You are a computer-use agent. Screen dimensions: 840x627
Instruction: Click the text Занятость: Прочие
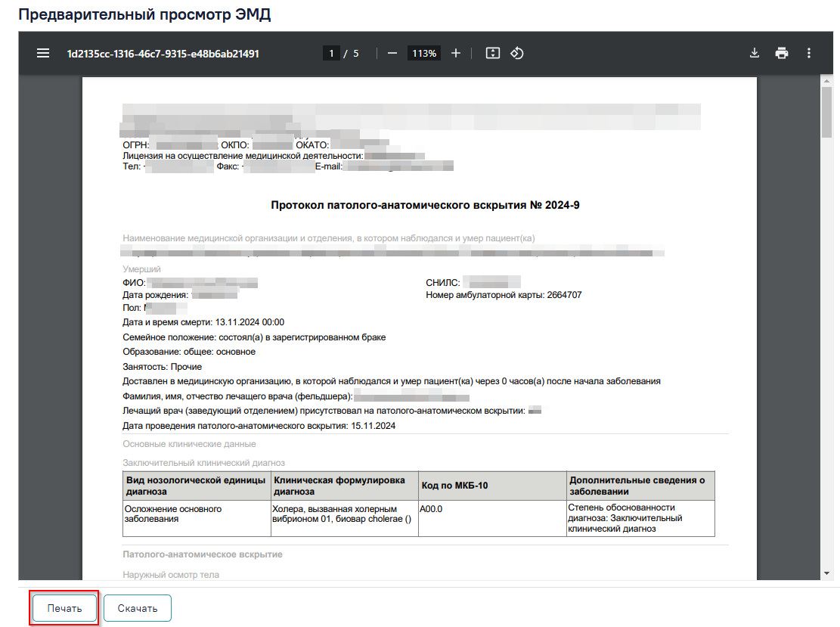[x=163, y=367]
